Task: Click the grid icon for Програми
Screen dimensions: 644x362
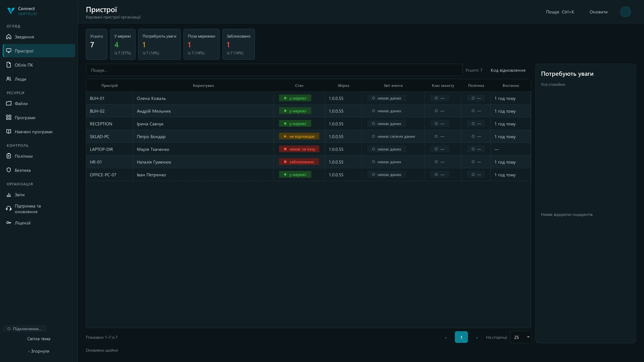Action: pyautogui.click(x=9, y=117)
